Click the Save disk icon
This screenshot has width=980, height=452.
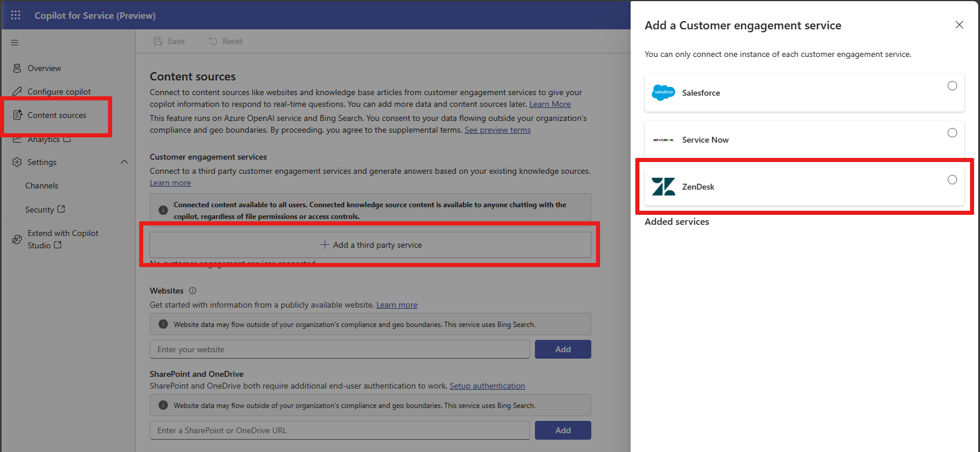(x=158, y=41)
